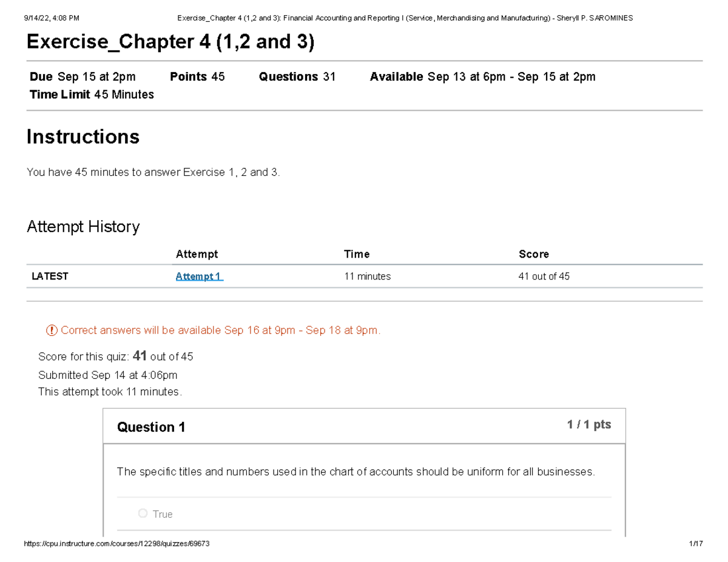Click the instructure.com quiz URL at page bottom
Screen dimensions: 728x562
115,544
